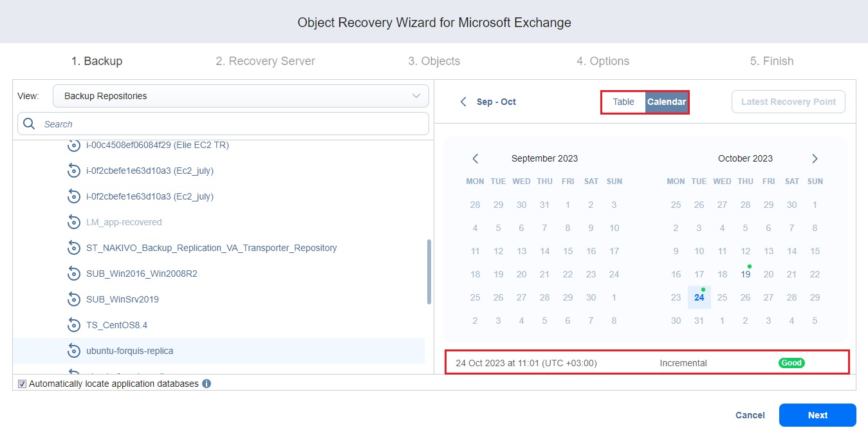Navigate to previous months with left calendar arrow

pos(476,158)
